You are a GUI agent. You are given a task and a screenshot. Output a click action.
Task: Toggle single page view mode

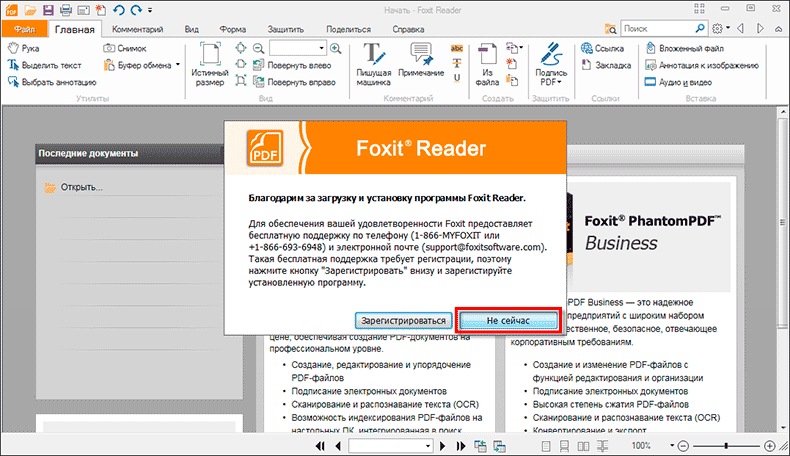[x=546, y=446]
